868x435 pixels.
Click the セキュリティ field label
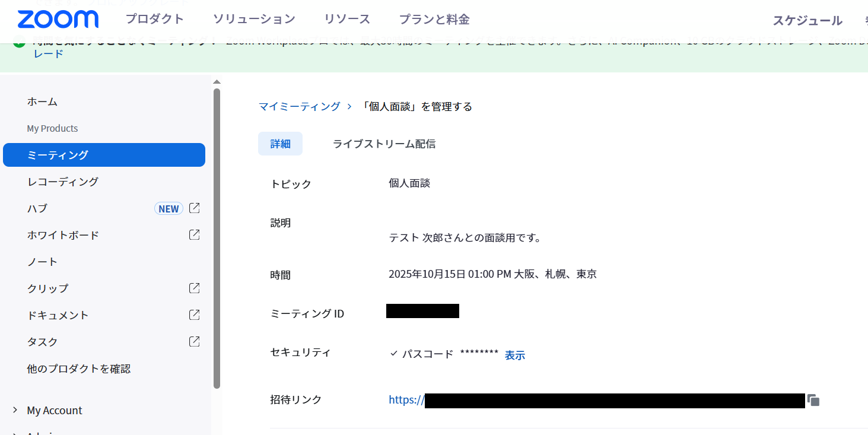[x=300, y=353]
